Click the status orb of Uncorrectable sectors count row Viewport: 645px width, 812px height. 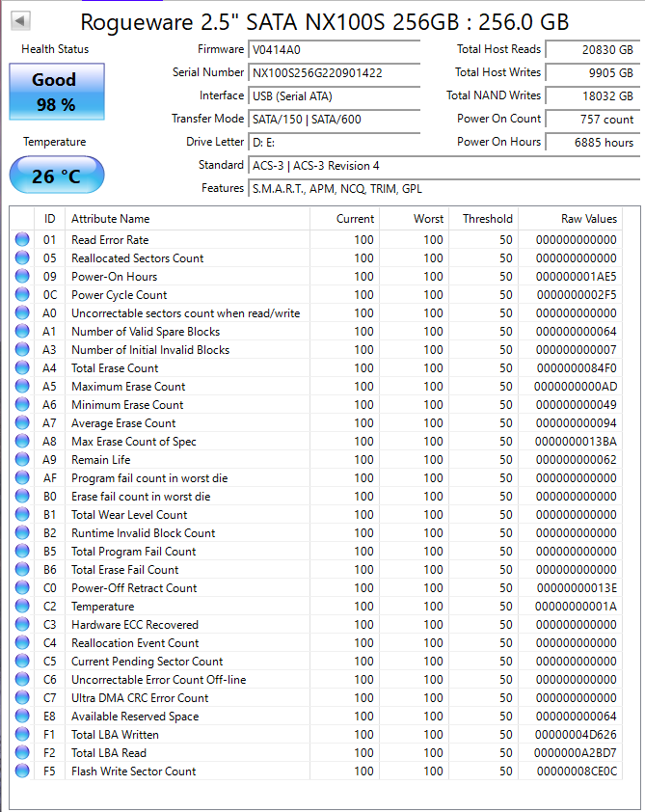(x=22, y=312)
